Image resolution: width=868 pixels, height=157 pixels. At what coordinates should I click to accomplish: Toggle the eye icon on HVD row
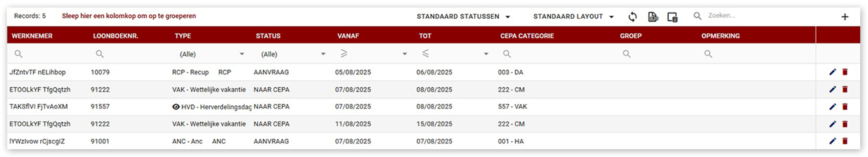pos(176,107)
